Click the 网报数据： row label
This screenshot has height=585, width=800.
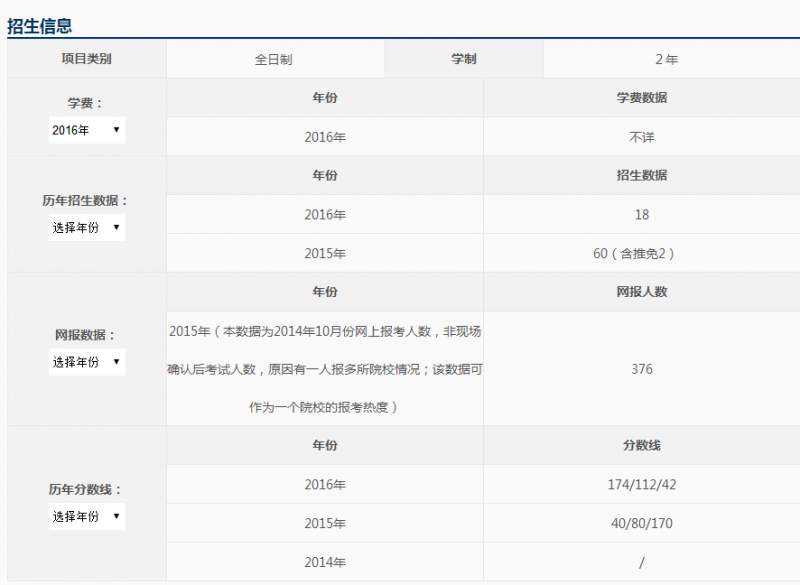(x=85, y=335)
